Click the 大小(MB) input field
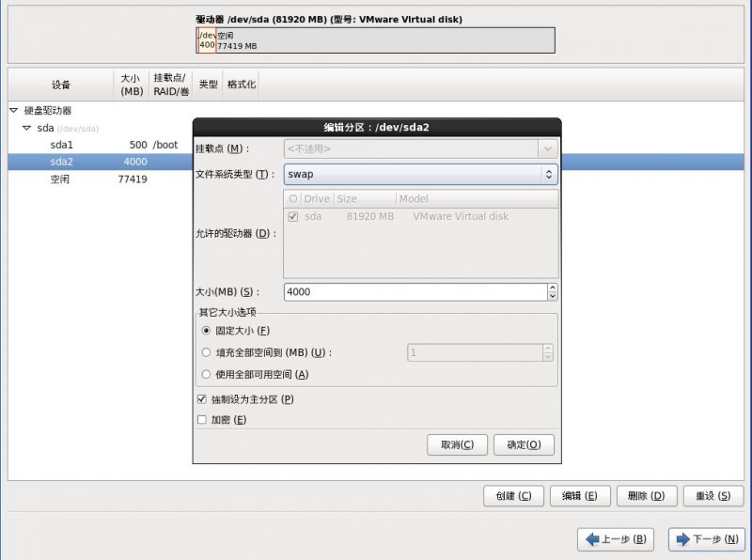This screenshot has height=560, width=752. pyautogui.click(x=414, y=292)
